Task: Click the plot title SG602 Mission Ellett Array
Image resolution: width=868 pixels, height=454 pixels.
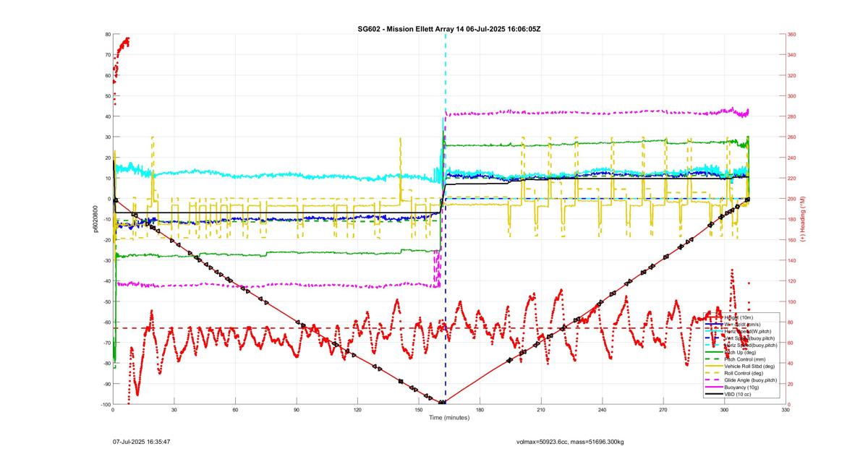Action: coord(448,28)
